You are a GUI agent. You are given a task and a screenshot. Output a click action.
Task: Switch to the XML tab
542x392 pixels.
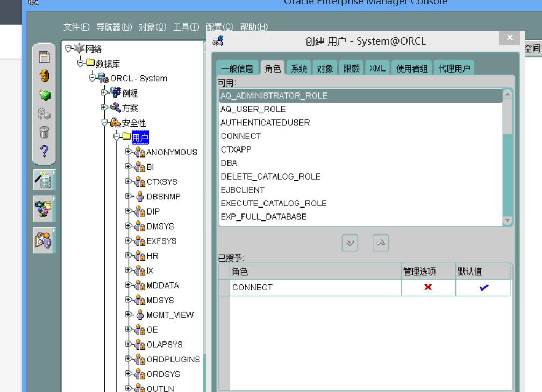[377, 68]
